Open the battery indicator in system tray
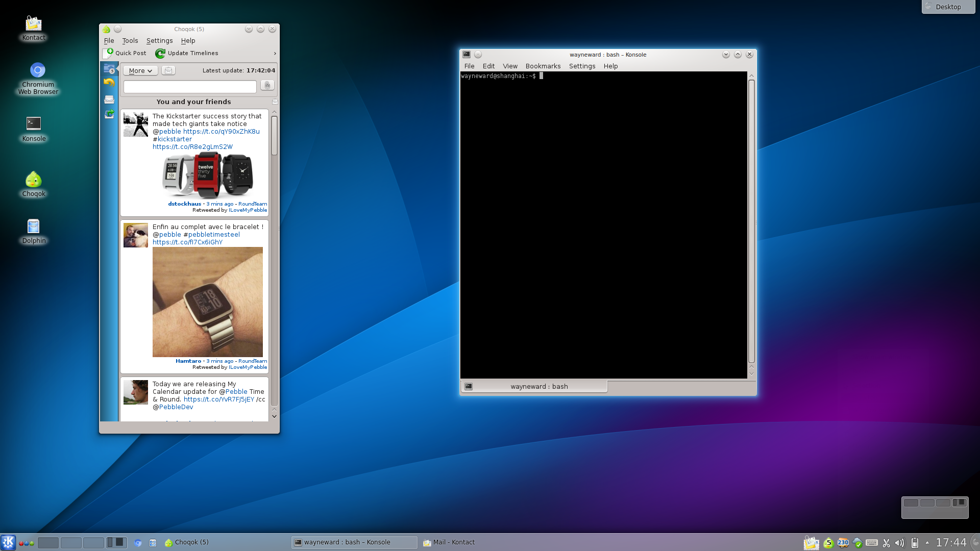 click(915, 543)
